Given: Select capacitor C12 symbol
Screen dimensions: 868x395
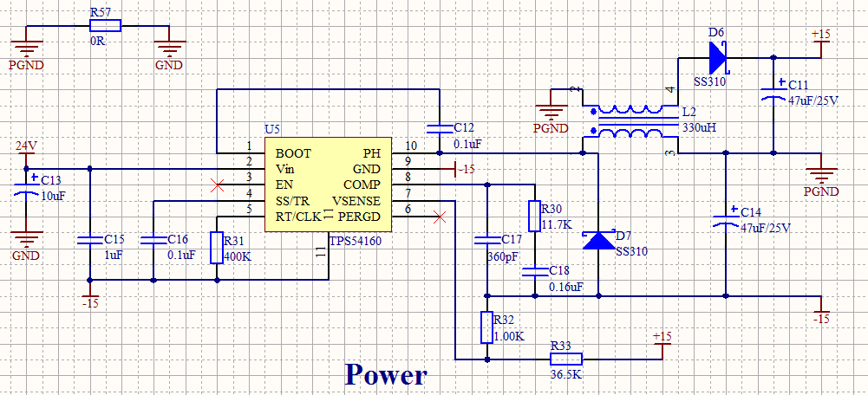Looking at the screenshot, I should point(439,129).
